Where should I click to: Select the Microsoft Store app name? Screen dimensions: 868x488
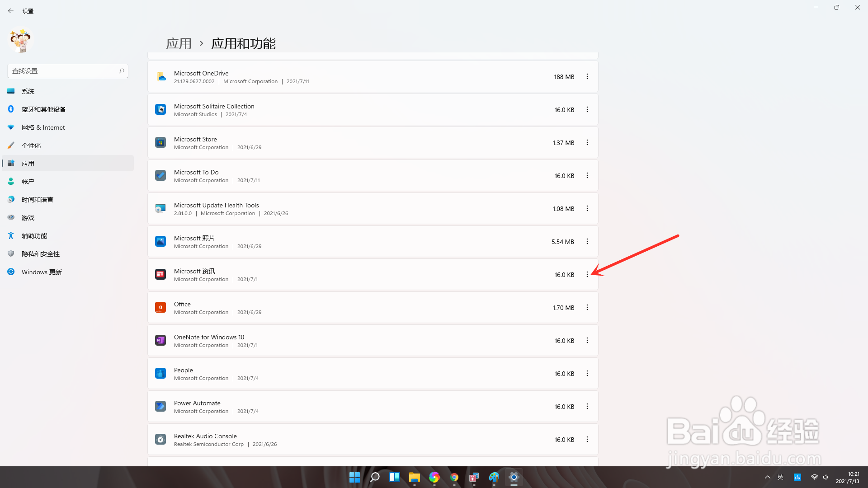coord(195,139)
